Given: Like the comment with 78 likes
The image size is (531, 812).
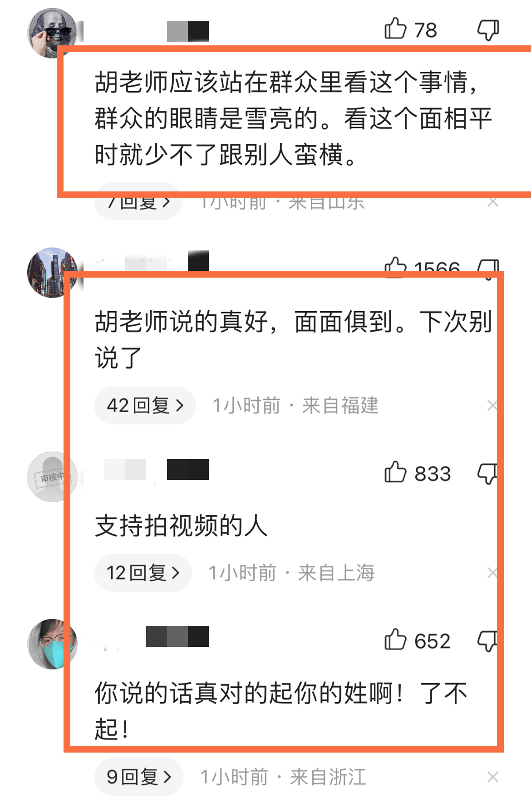Looking at the screenshot, I should pos(395,29).
